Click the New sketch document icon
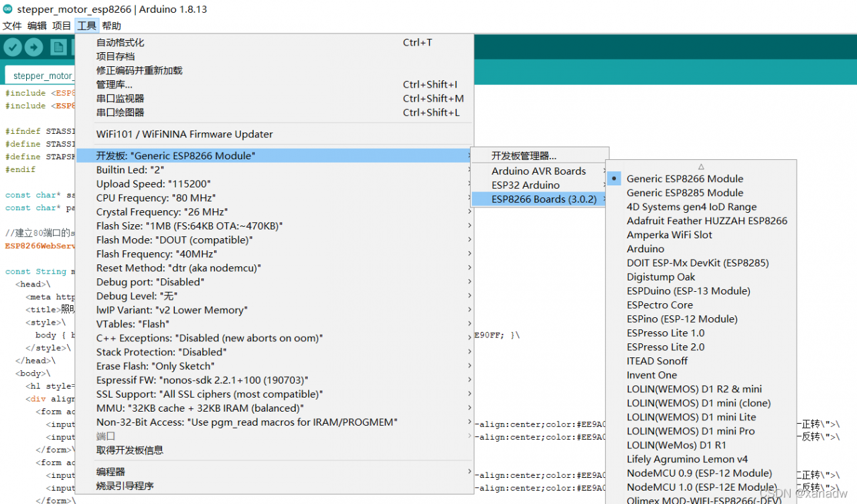857x504 pixels. click(x=59, y=47)
